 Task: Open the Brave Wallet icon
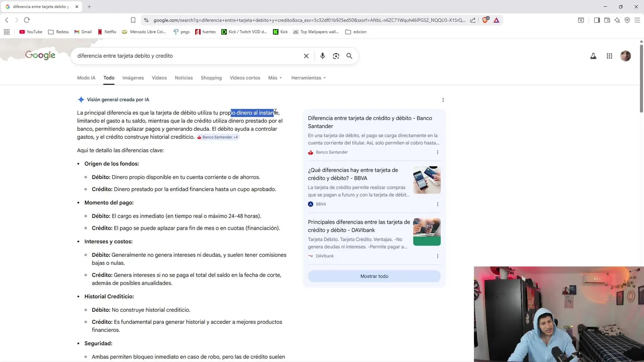(x=607, y=20)
